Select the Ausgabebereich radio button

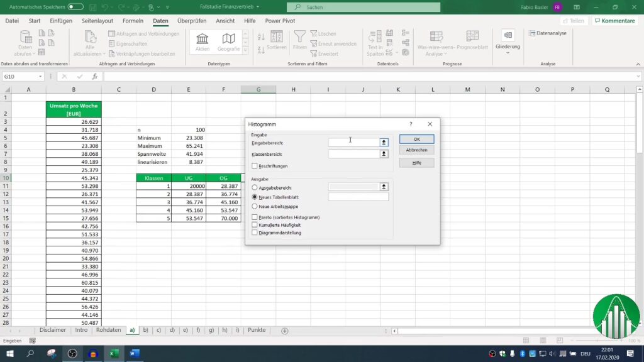(x=255, y=187)
